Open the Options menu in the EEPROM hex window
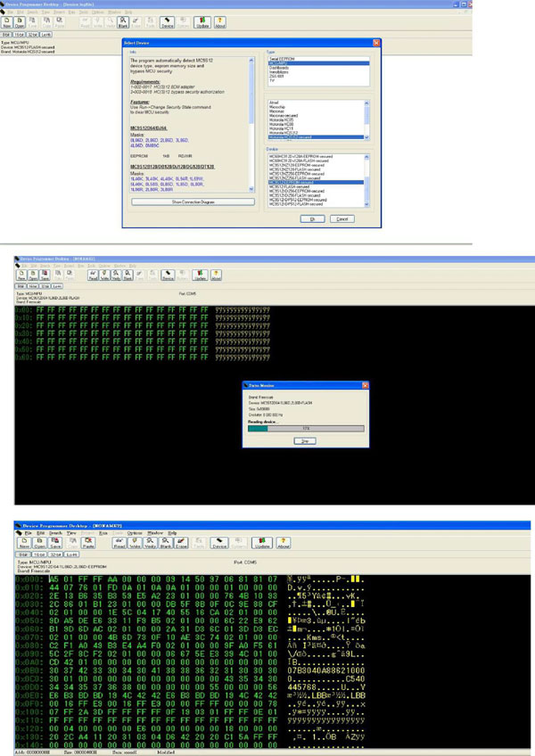The width and height of the screenshot is (535, 756). [x=135, y=533]
